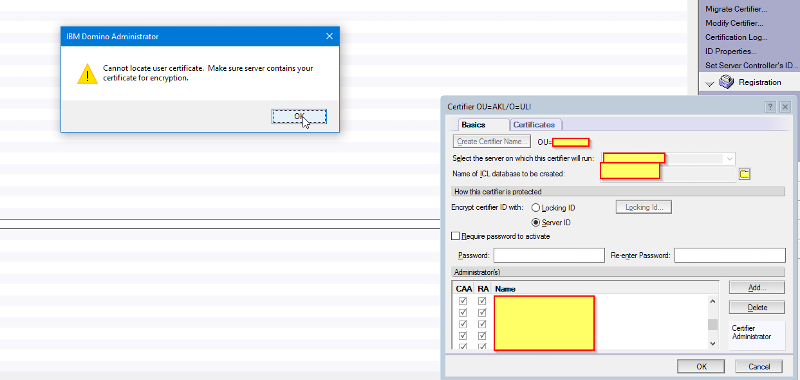Click the Name column header
This screenshot has height=380, width=800.
[505, 289]
